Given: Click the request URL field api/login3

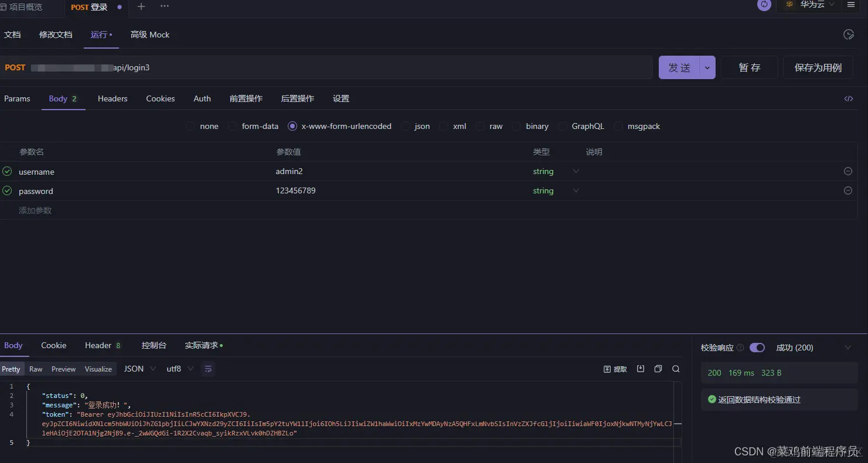Looking at the screenshot, I should coord(340,67).
